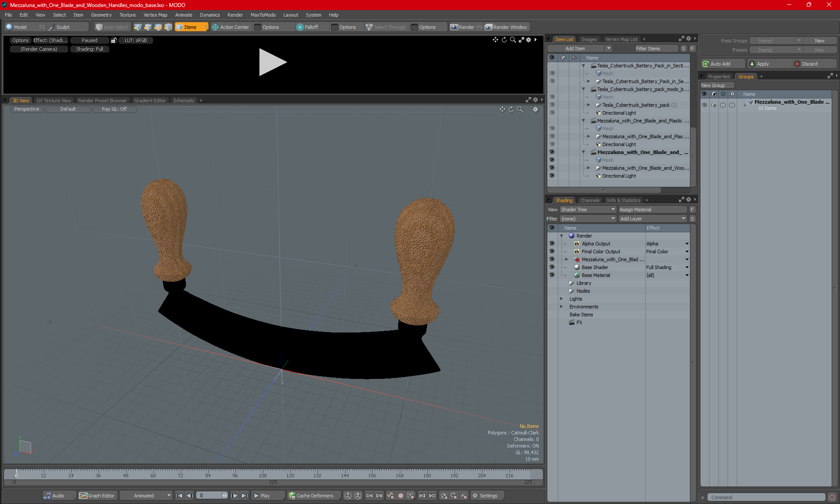Collapse the first Tesla_Cybertruck_Battery_Pack_in_Secti scene
840x504 pixels.
click(x=583, y=66)
